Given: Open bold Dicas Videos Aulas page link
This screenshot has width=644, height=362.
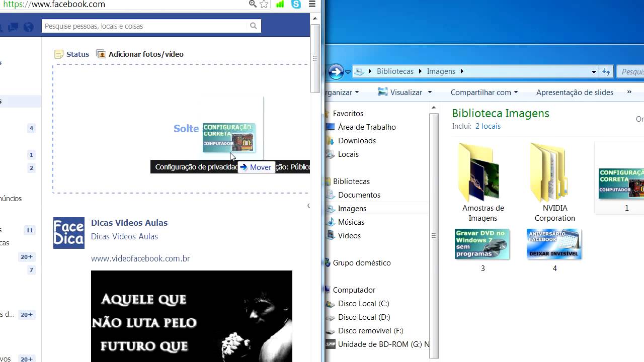Looking at the screenshot, I should (129, 223).
